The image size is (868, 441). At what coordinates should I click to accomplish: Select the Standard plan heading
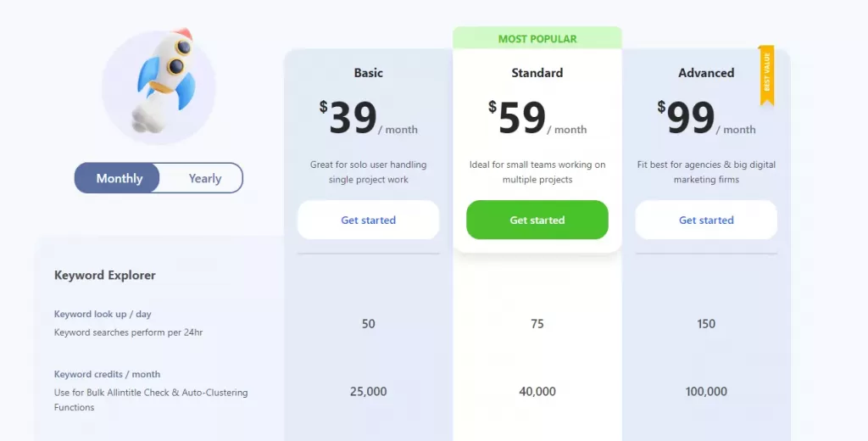coord(537,73)
